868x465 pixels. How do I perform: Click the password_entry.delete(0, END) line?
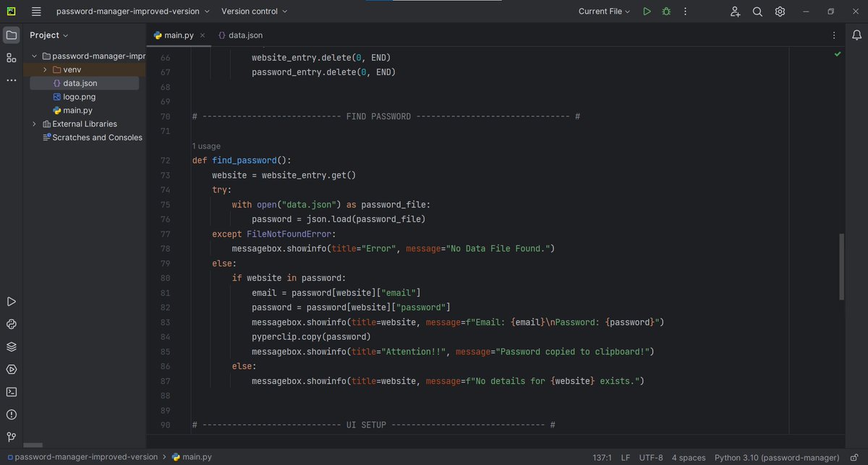[323, 72]
